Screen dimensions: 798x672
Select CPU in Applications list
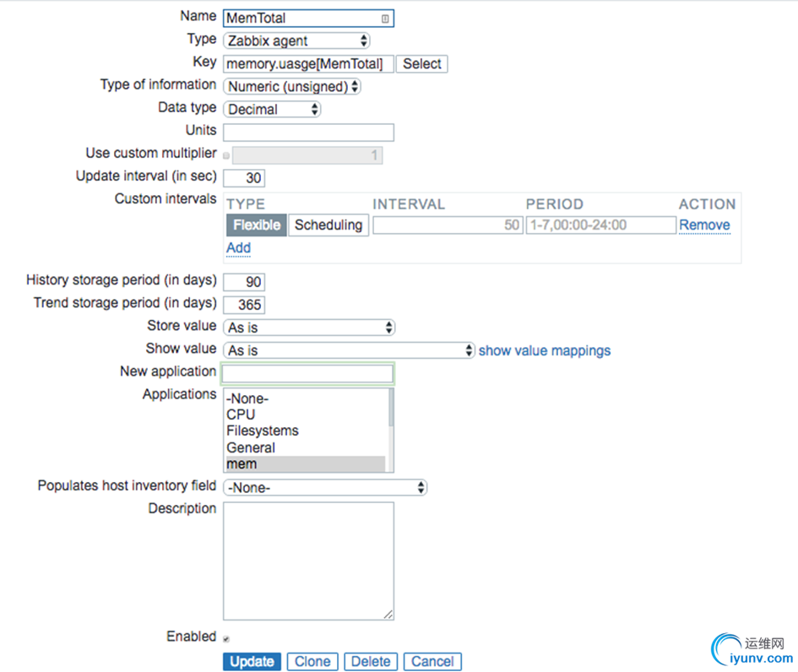306,415
